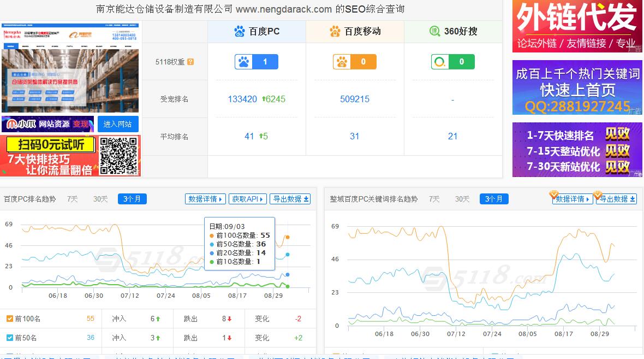Switch to 360好搜 column header
644x359 pixels.
click(x=453, y=31)
